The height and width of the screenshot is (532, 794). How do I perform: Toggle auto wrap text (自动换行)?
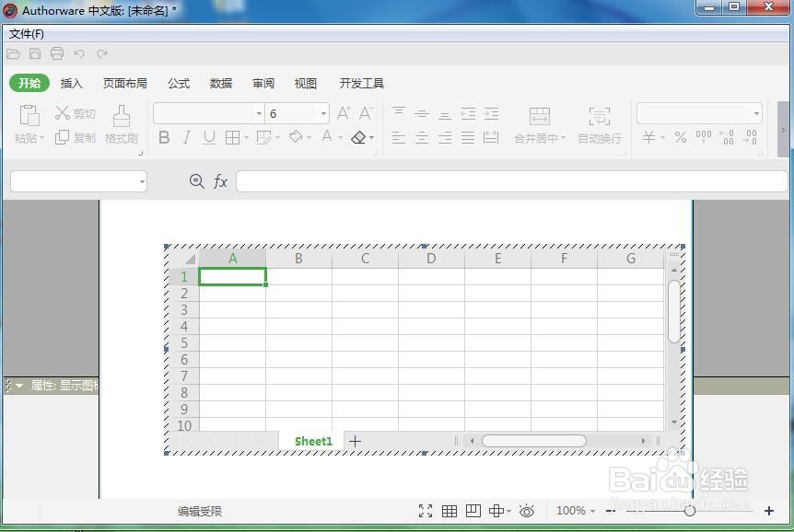(600, 124)
